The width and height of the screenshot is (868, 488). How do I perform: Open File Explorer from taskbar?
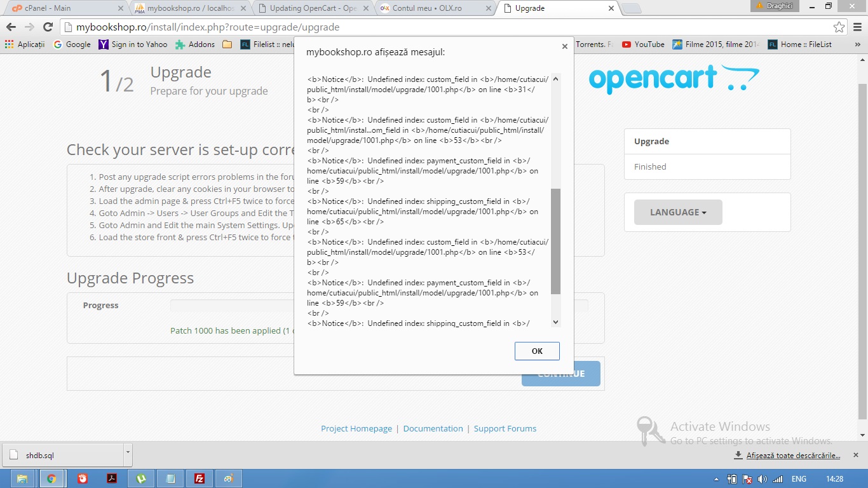pos(22,478)
